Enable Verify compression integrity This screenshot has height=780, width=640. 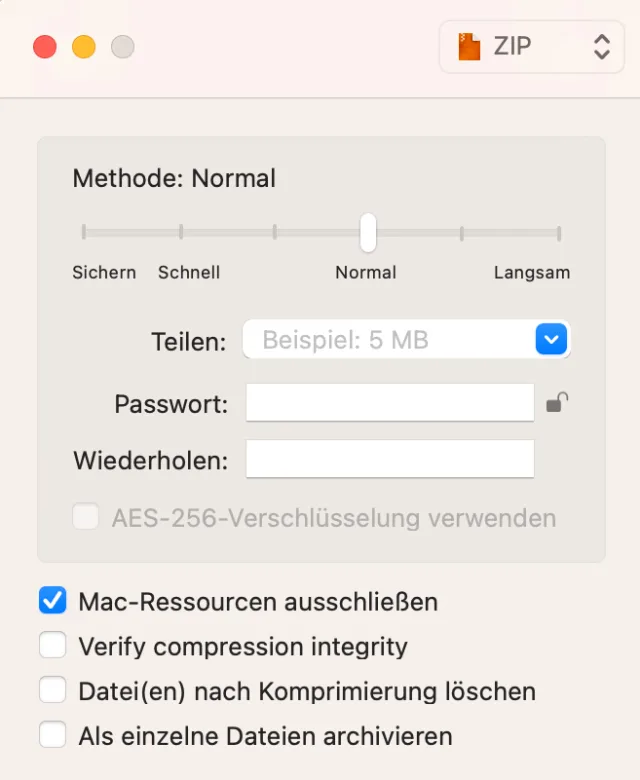(52, 646)
